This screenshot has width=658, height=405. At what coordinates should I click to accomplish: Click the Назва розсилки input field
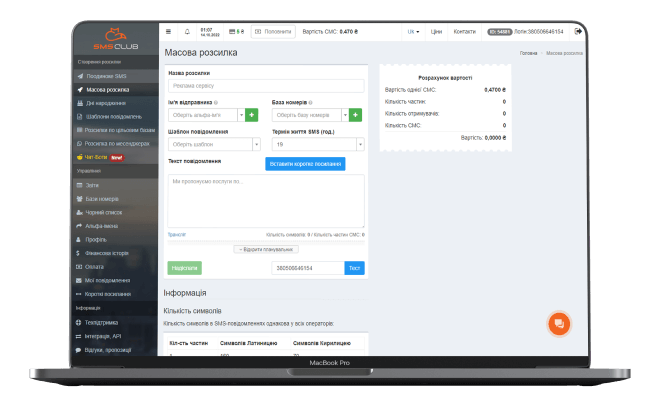[265, 86]
